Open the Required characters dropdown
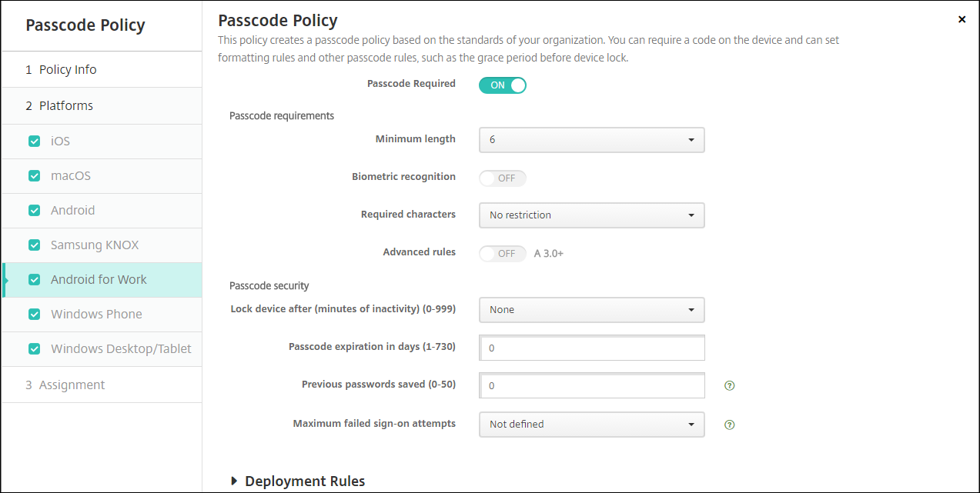This screenshot has width=980, height=493. tap(591, 215)
